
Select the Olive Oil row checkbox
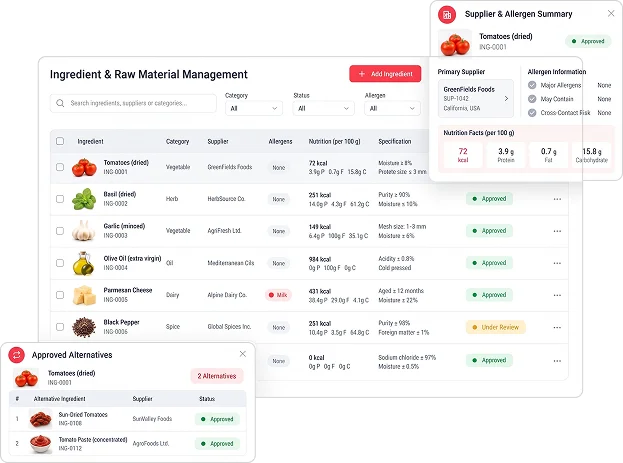tap(60, 263)
